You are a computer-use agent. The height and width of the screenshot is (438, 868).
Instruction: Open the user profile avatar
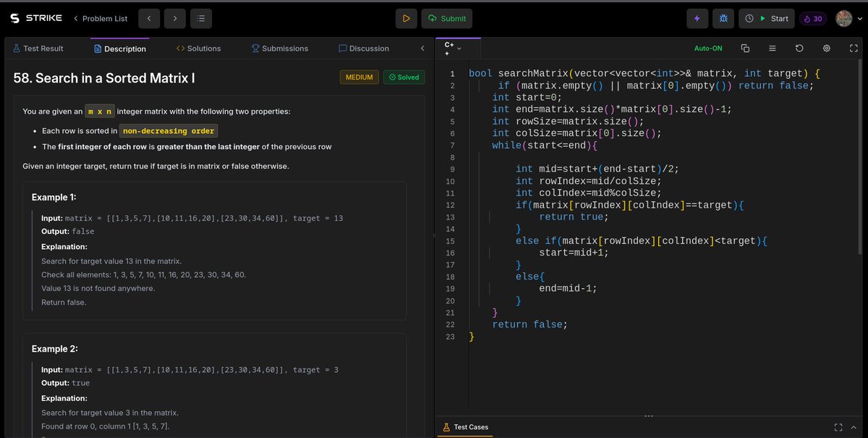pyautogui.click(x=843, y=19)
